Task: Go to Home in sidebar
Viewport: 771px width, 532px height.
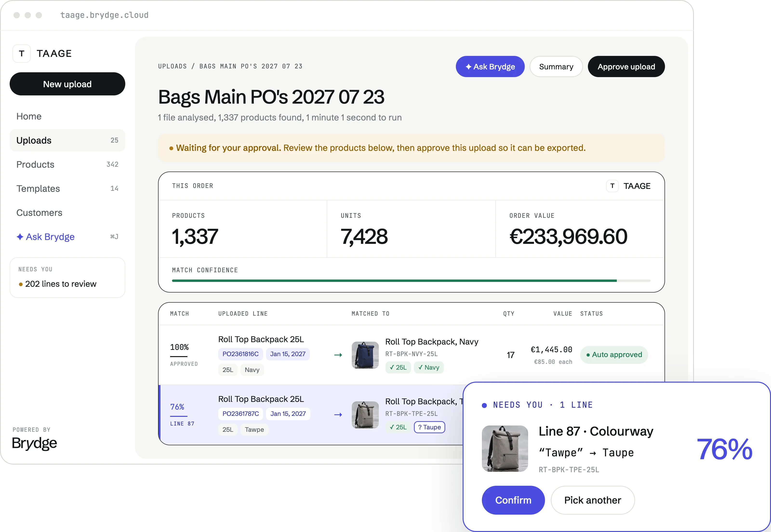Action: pyautogui.click(x=67, y=116)
